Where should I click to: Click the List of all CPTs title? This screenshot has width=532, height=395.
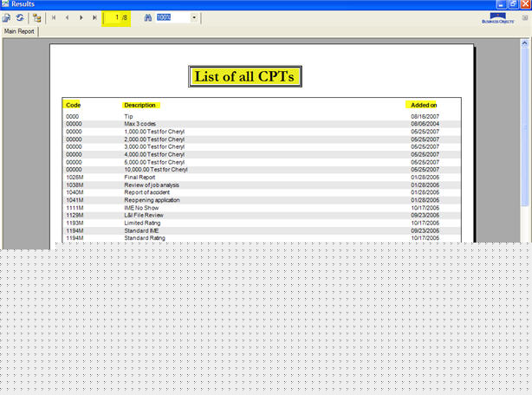pyautogui.click(x=245, y=76)
